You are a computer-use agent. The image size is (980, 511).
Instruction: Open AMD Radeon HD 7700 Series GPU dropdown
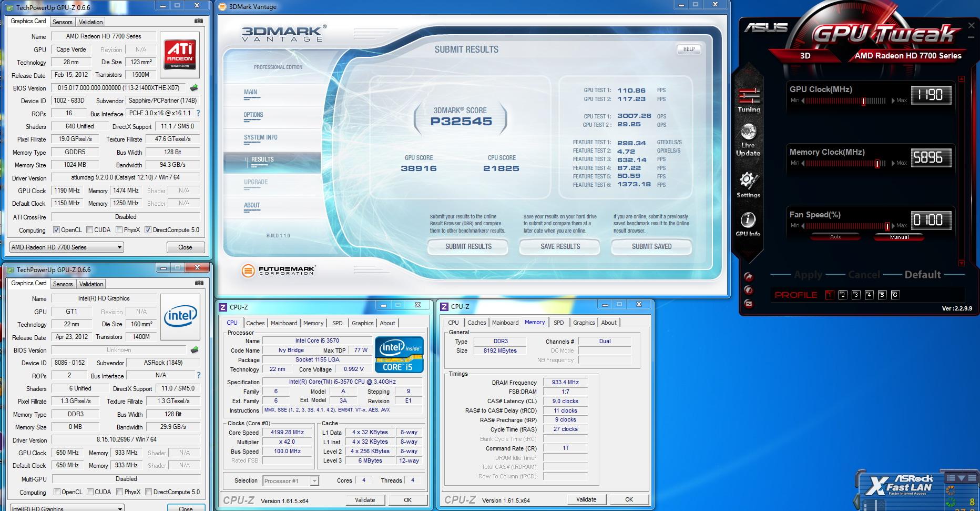coord(67,247)
